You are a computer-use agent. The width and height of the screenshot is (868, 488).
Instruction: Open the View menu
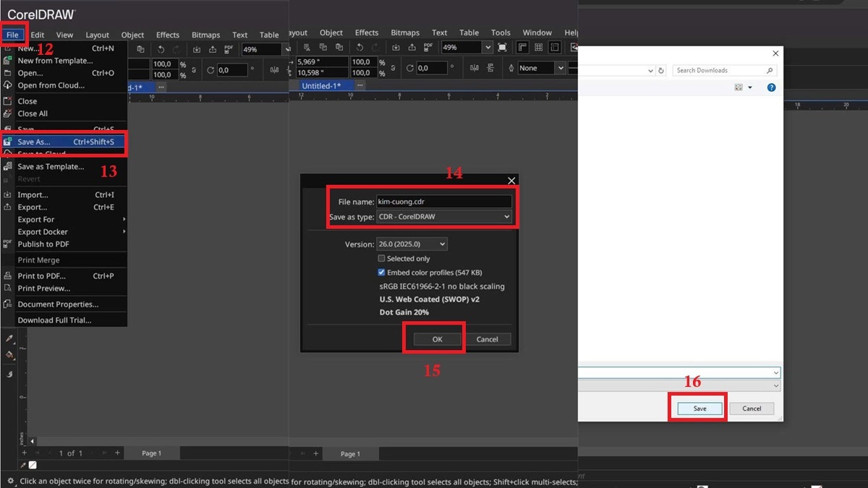(x=65, y=35)
